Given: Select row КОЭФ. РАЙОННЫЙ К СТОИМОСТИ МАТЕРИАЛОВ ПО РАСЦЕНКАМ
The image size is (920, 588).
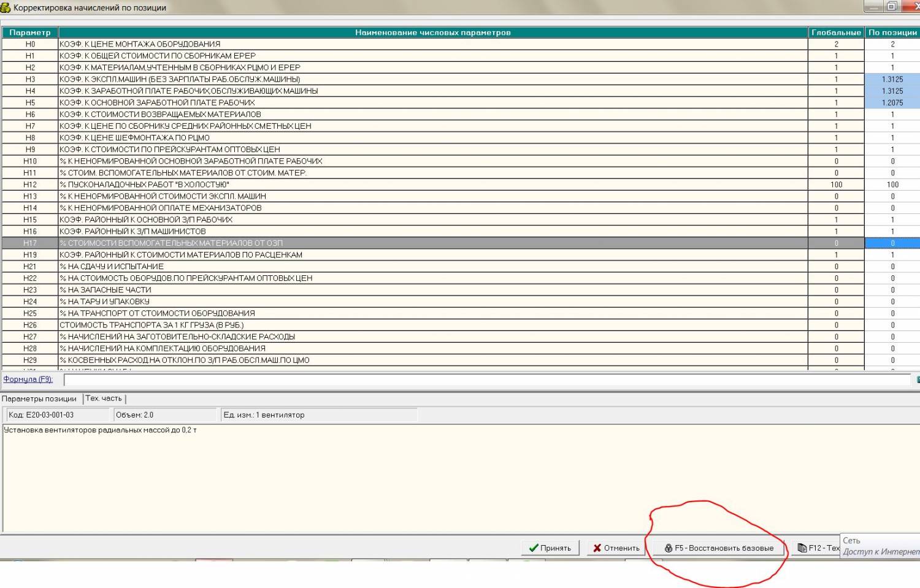Looking at the screenshot, I should tap(433, 254).
